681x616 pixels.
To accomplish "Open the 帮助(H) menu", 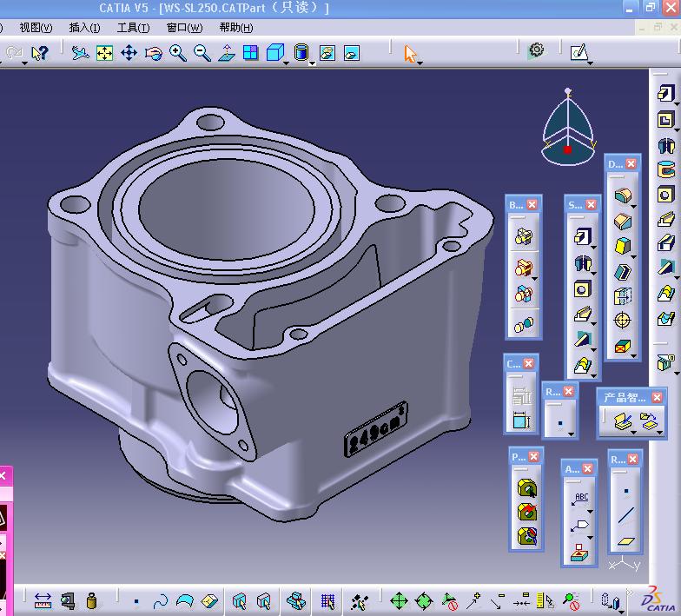I will pyautogui.click(x=236, y=28).
